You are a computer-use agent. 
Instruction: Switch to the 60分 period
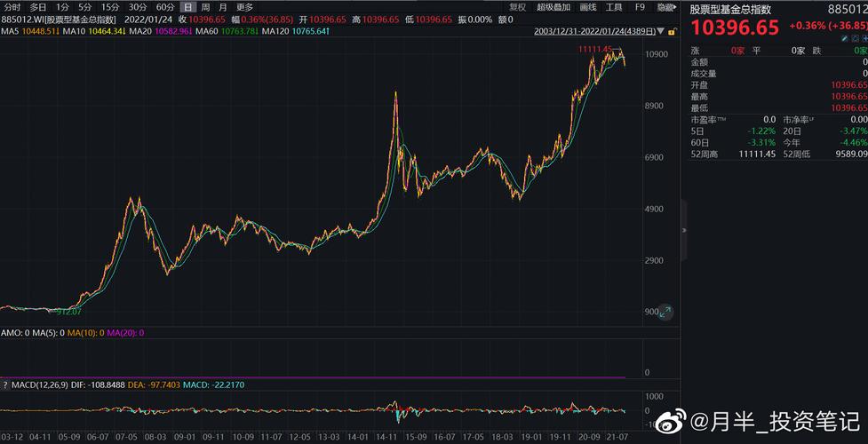tap(164, 7)
